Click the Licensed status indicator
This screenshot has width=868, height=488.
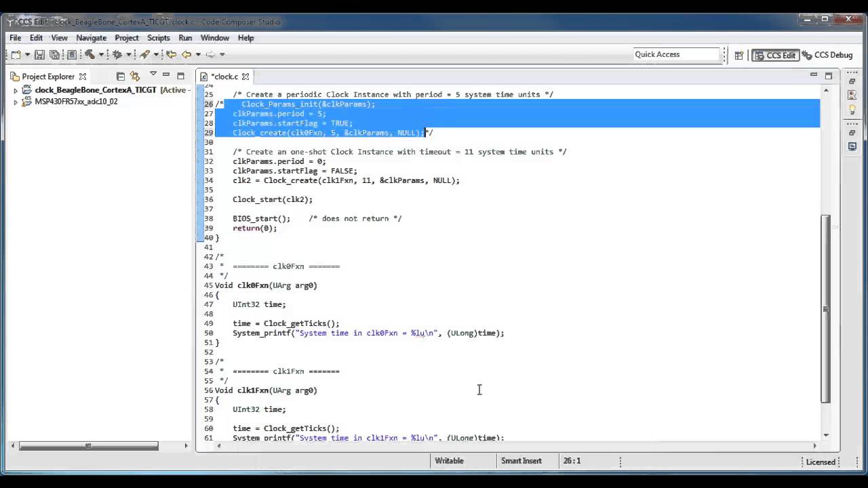click(820, 462)
